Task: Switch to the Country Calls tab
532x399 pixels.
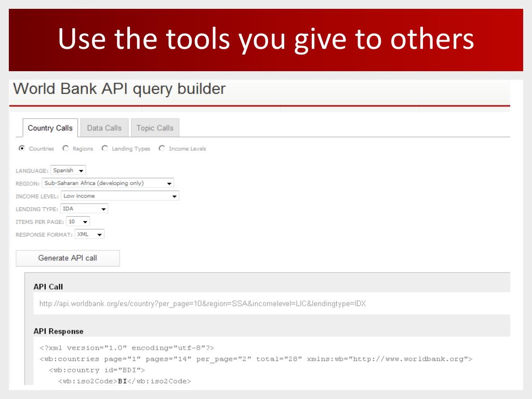Action: [50, 128]
